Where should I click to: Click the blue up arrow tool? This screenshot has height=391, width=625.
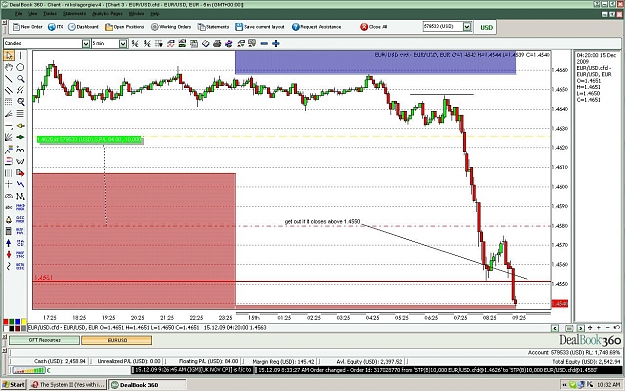[9, 243]
